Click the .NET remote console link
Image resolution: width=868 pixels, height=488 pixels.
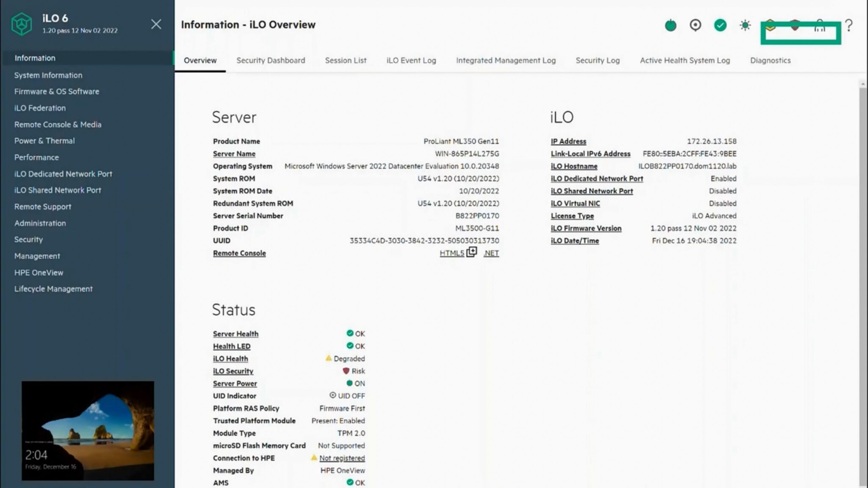pos(491,253)
